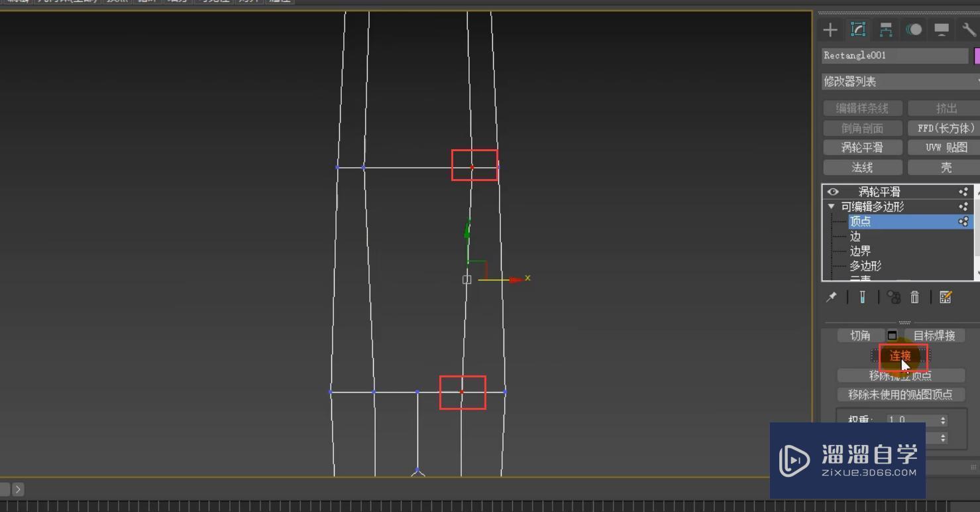Click icon right of 顶点 row

pyautogui.click(x=963, y=222)
